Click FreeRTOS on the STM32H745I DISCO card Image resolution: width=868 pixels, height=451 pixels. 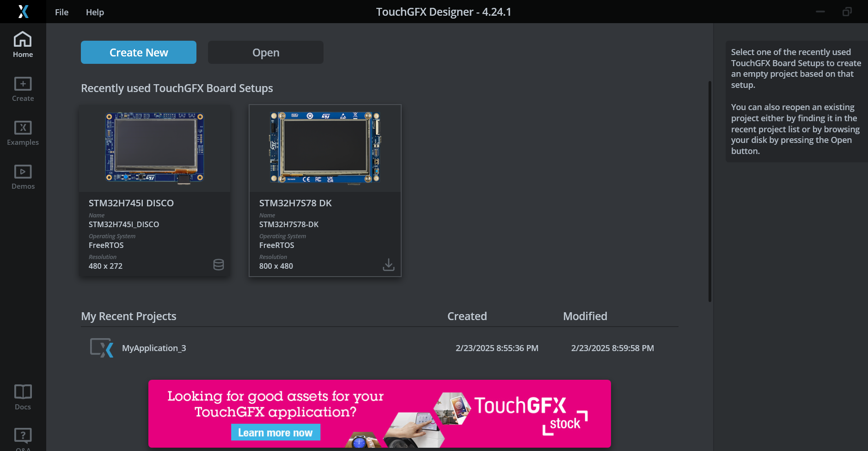coord(106,245)
